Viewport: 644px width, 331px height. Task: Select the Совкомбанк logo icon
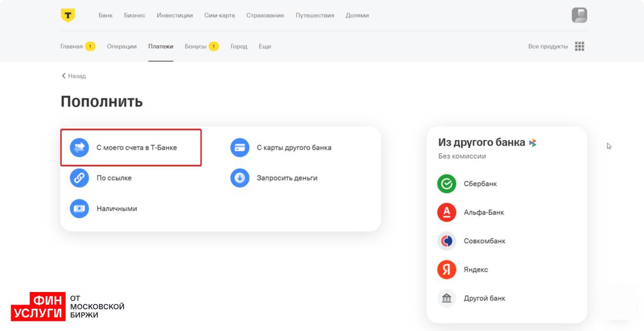447,241
